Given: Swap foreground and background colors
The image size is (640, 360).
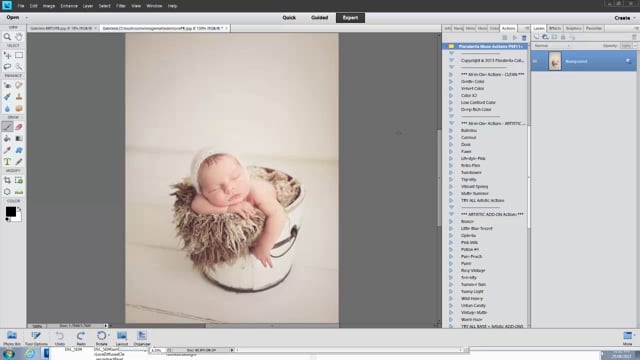Looking at the screenshot, I should (x=19, y=209).
